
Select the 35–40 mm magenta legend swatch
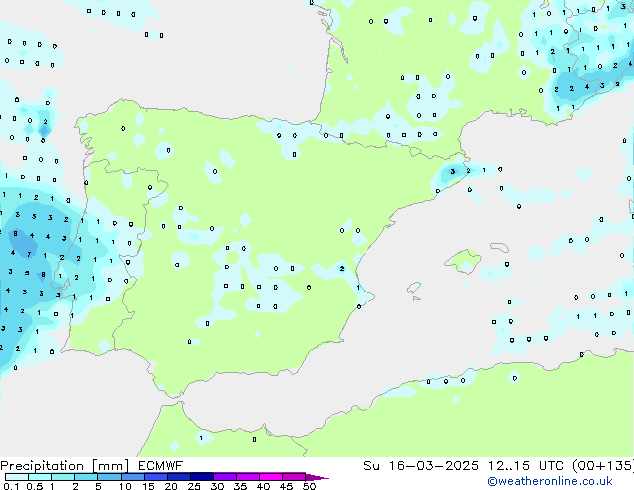coord(247,477)
